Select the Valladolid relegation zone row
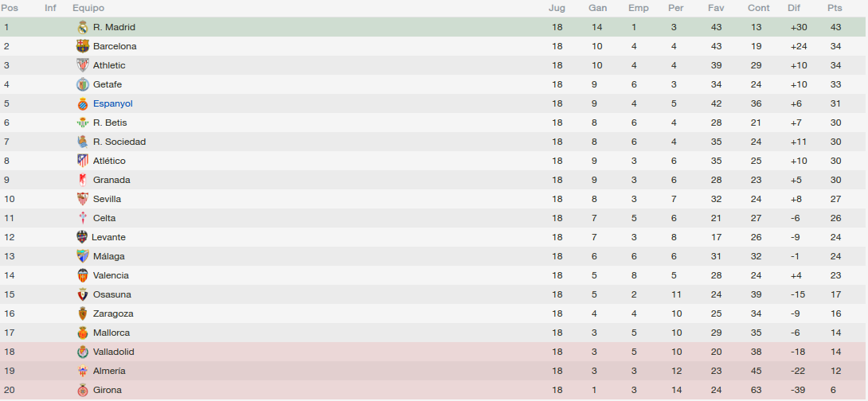The height and width of the screenshot is (401, 868). click(434, 352)
